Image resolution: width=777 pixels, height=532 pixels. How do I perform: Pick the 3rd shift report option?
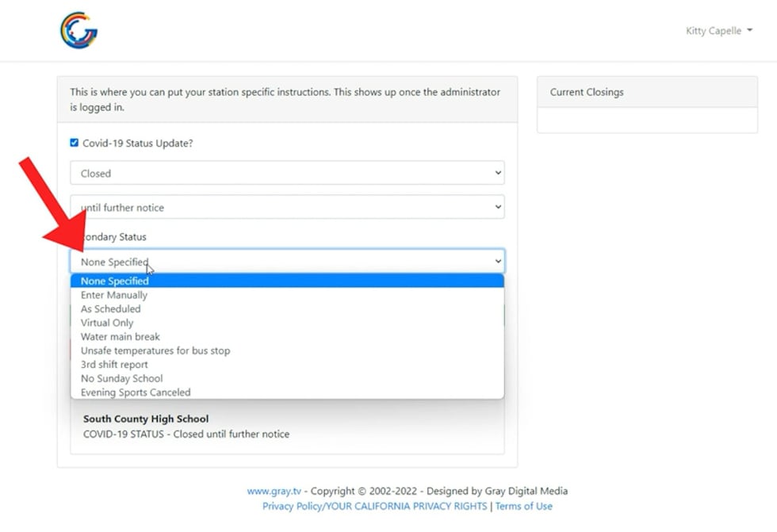114,365
